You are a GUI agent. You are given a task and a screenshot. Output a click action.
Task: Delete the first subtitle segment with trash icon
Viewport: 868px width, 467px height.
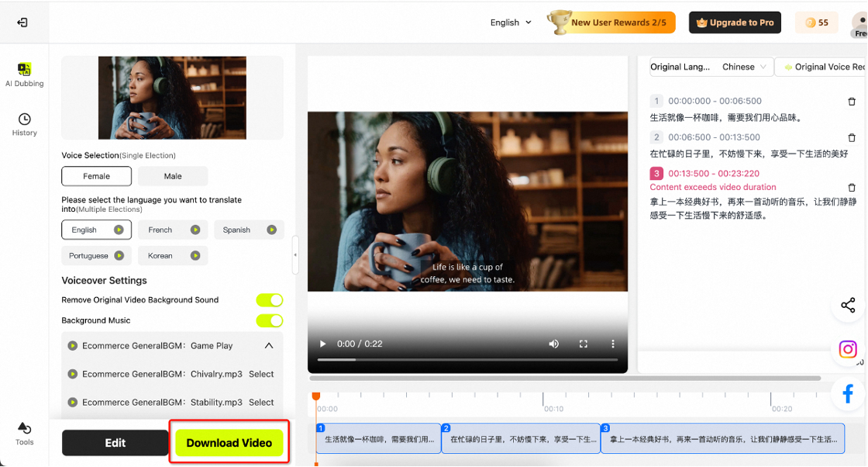[852, 102]
